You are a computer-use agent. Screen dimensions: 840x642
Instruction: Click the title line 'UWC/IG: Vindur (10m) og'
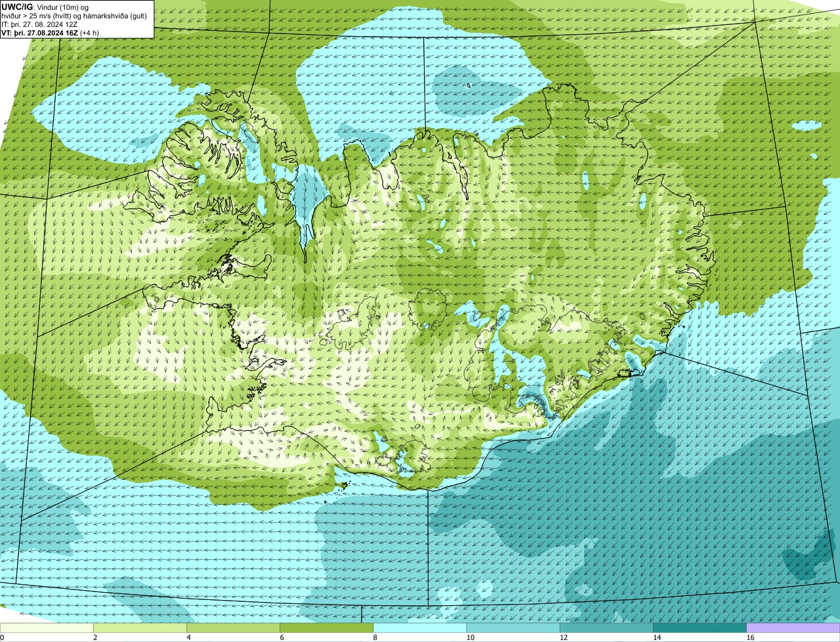click(x=45, y=7)
